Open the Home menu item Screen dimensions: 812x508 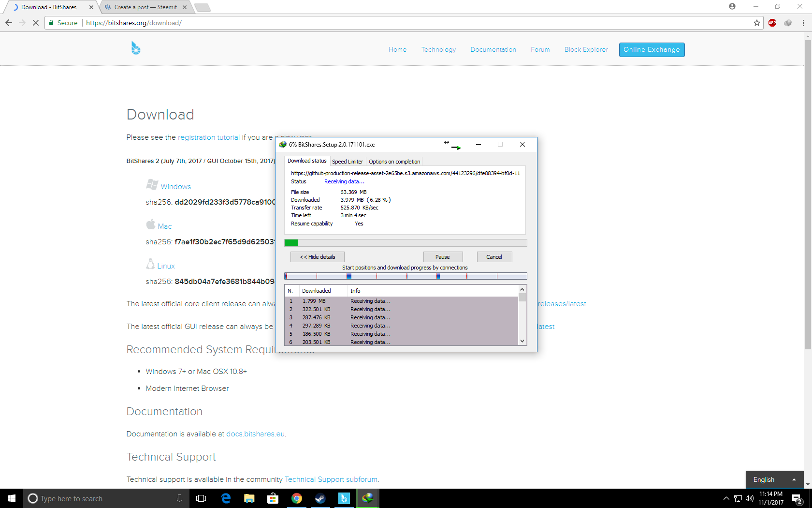coord(397,49)
